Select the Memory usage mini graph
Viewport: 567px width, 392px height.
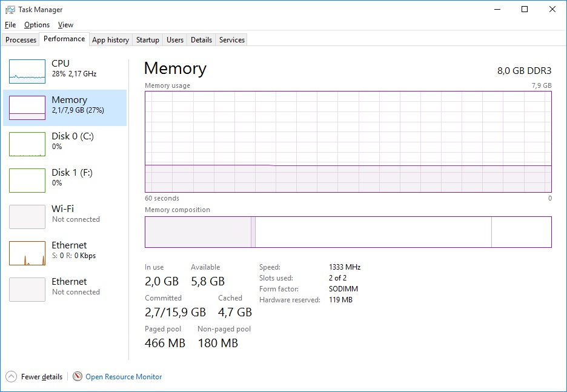coord(27,108)
